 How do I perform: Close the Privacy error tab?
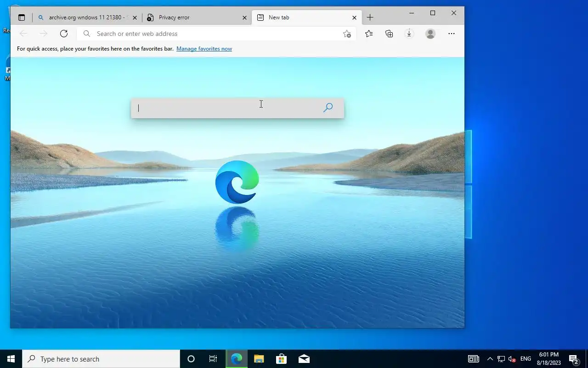(244, 17)
